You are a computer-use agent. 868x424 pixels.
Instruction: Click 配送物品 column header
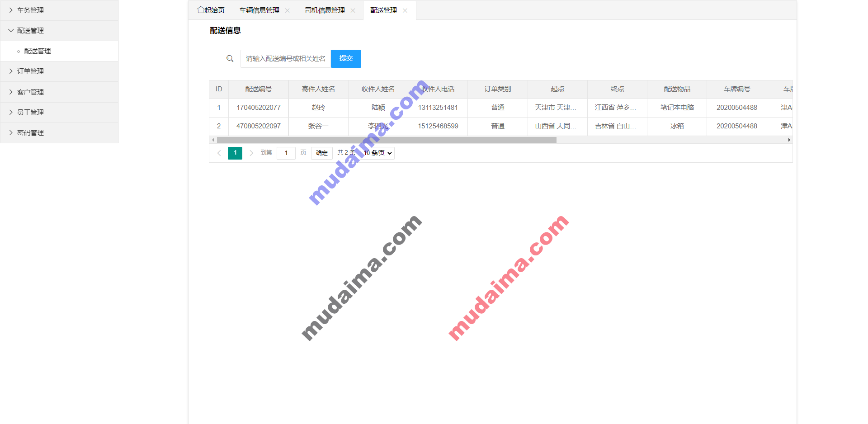[x=677, y=90]
